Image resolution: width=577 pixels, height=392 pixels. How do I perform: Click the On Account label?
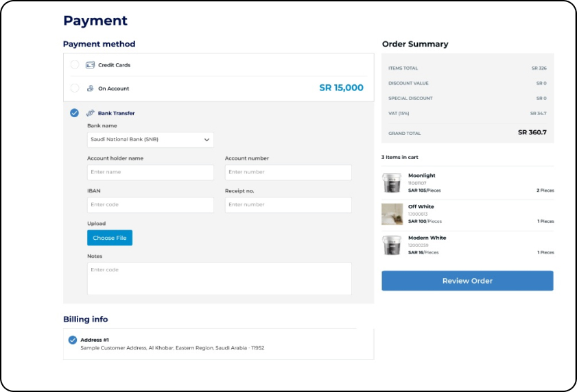pyautogui.click(x=113, y=88)
